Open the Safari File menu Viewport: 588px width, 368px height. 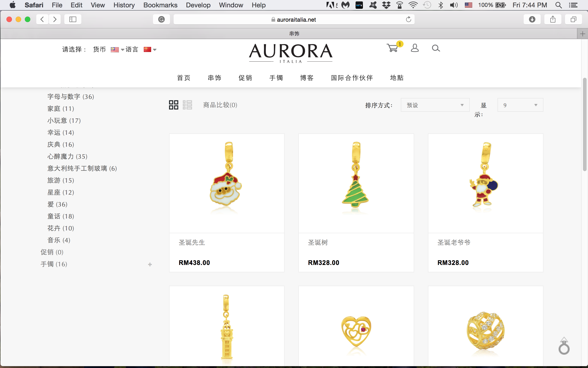(x=57, y=5)
